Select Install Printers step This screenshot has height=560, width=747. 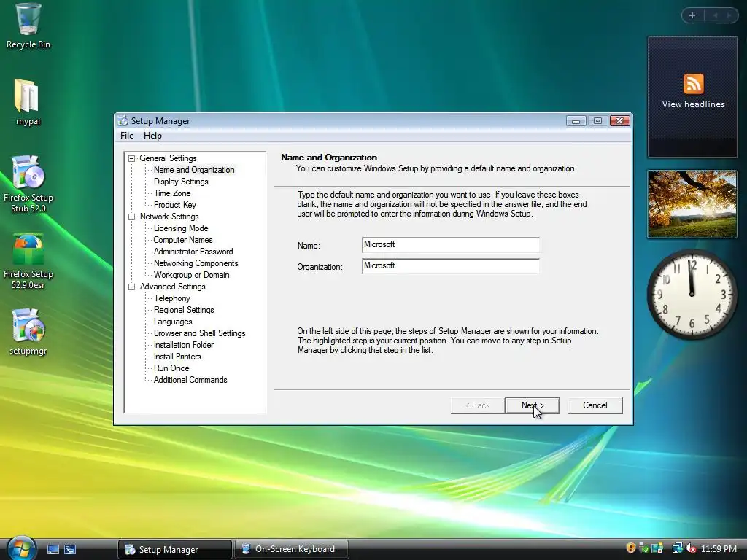[177, 357]
